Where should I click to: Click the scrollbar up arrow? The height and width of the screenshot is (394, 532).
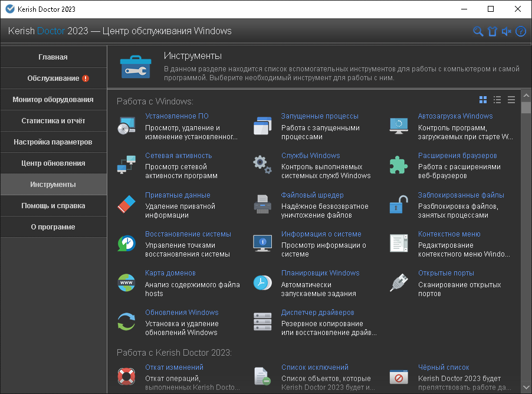[526, 96]
